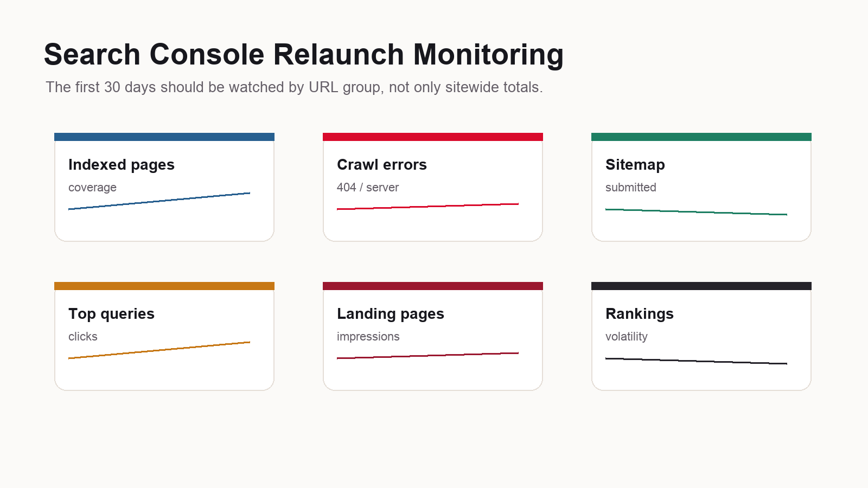Click the 404 / server label

tap(368, 188)
